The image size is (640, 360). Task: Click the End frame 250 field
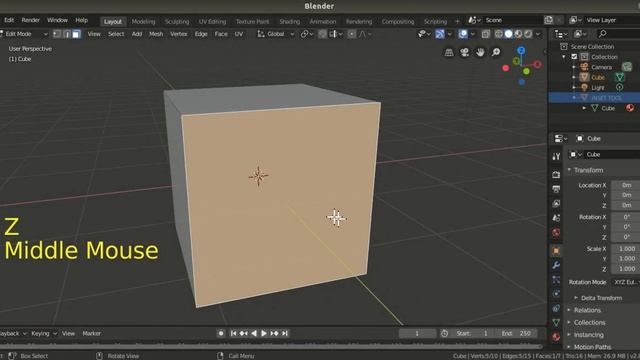(x=517, y=333)
